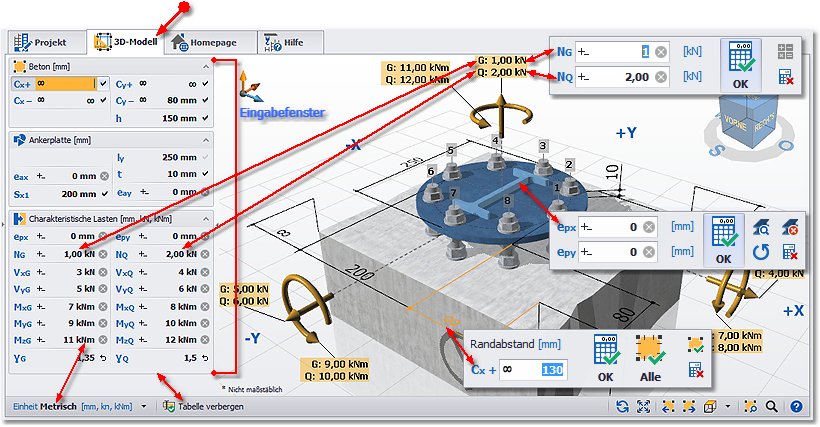Clear the MyQ 10 kNm value
The image size is (820, 427).
tap(205, 323)
